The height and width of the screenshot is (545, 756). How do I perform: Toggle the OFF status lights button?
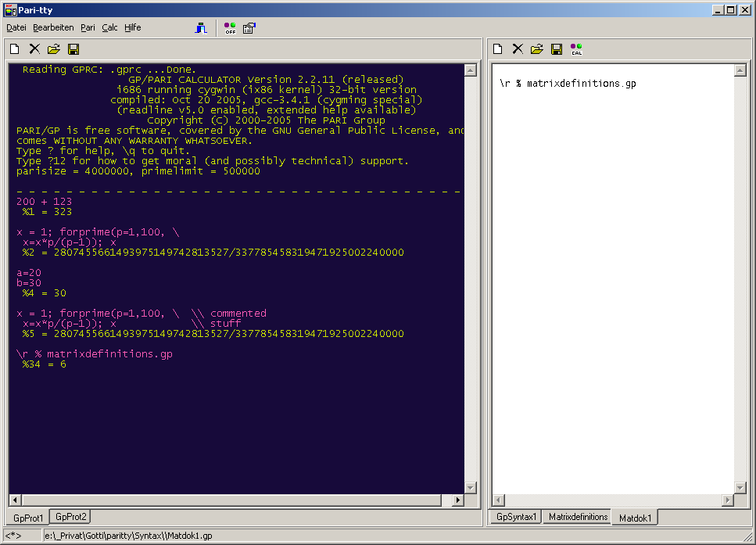pyautogui.click(x=230, y=28)
